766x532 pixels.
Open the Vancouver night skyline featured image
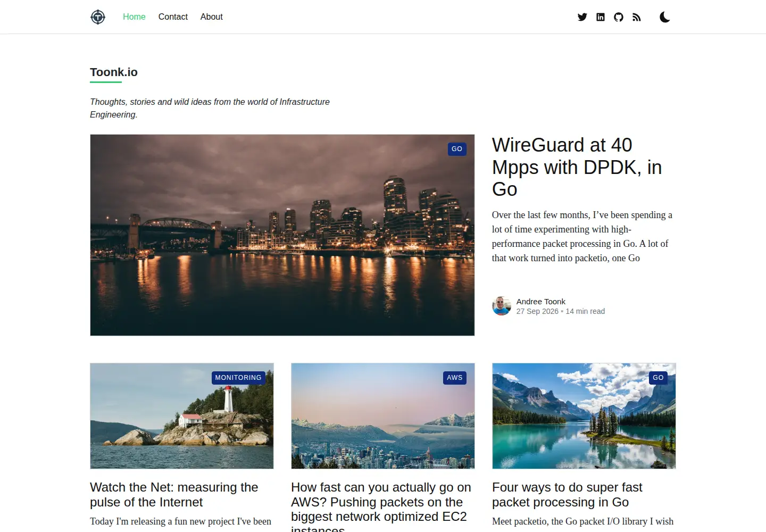tap(282, 235)
